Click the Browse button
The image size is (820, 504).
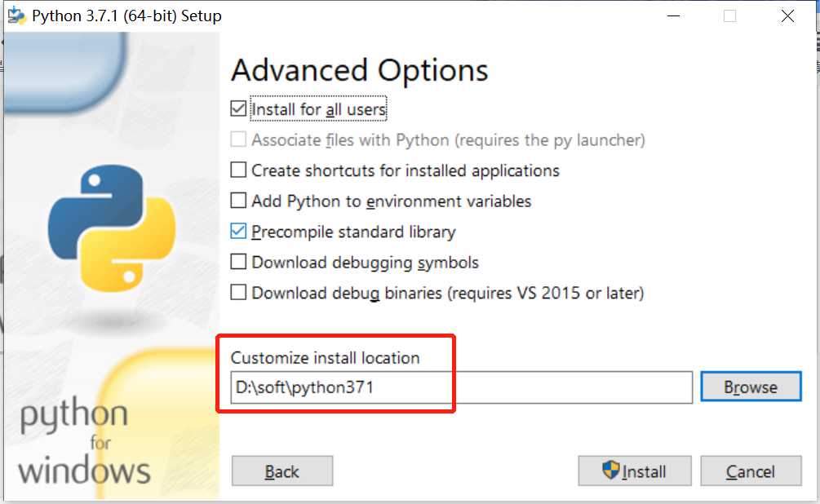[x=751, y=387]
